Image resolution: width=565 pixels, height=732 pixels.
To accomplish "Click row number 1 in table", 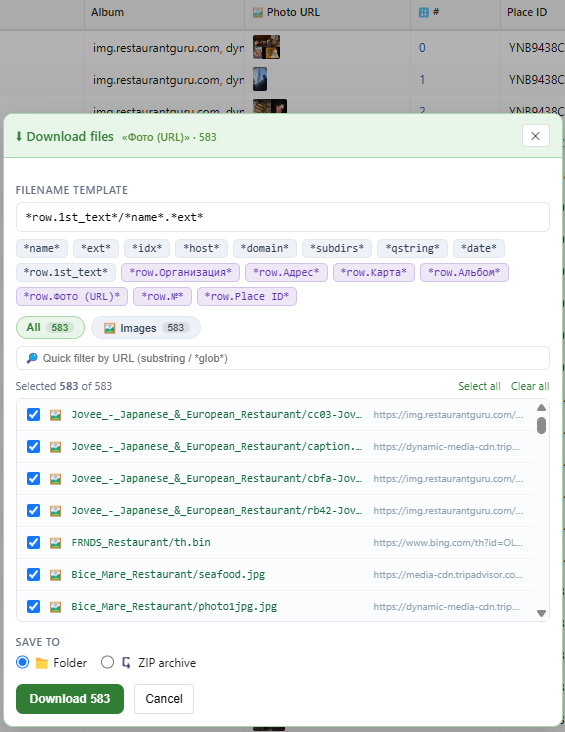I will (x=422, y=80).
